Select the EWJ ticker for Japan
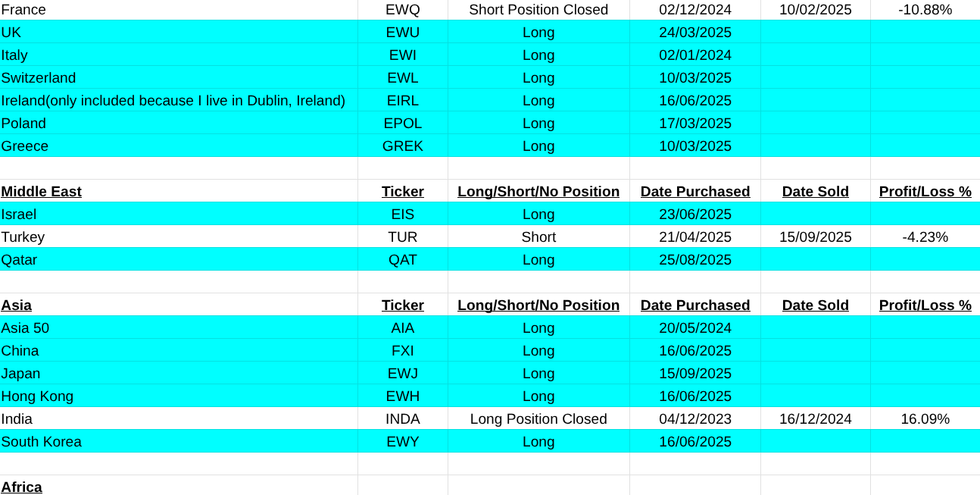The height and width of the screenshot is (495, 980). pos(402,373)
